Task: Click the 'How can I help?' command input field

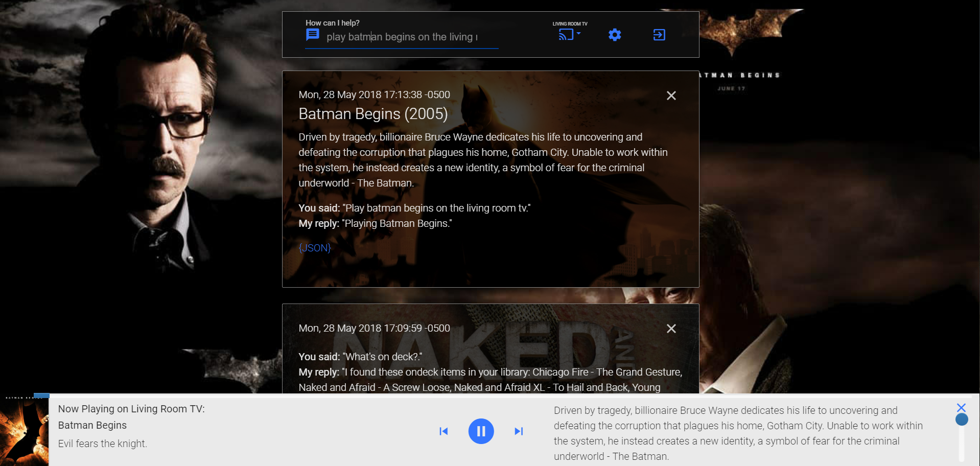Action: pos(402,37)
